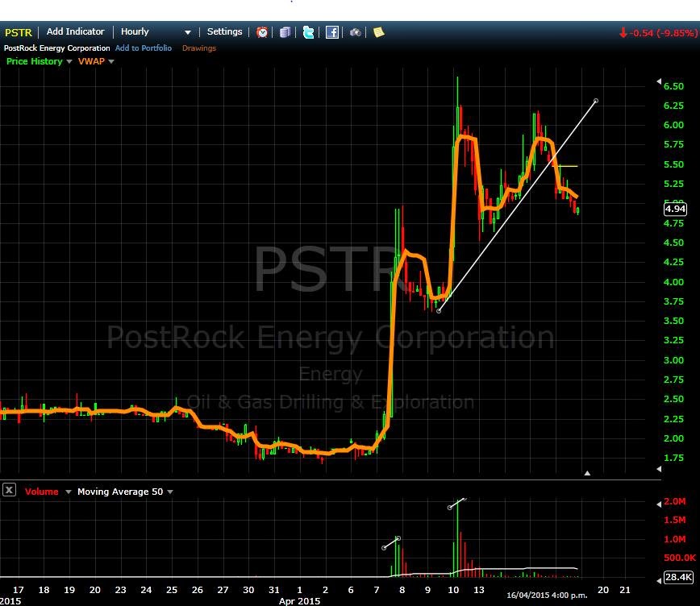700x606 pixels.
Task: Select trendline endpoint on April 8 volume bars
Action: tap(398, 538)
